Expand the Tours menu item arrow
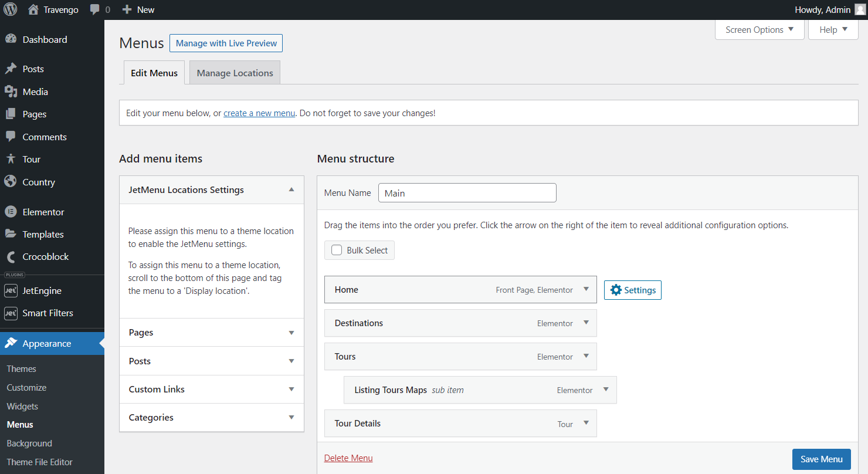The width and height of the screenshot is (868, 474). [x=586, y=356]
